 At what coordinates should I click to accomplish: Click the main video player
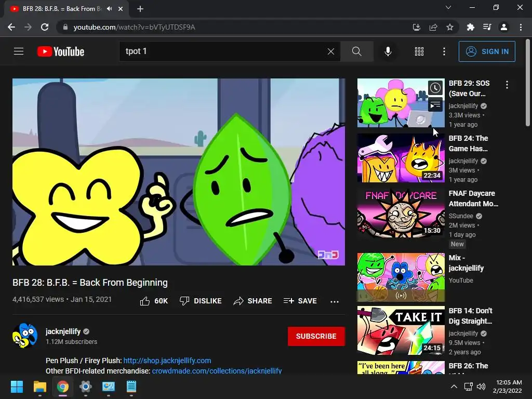179,172
